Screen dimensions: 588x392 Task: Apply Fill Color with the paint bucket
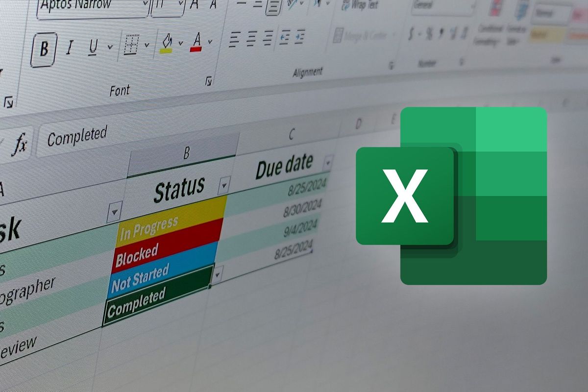[167, 43]
